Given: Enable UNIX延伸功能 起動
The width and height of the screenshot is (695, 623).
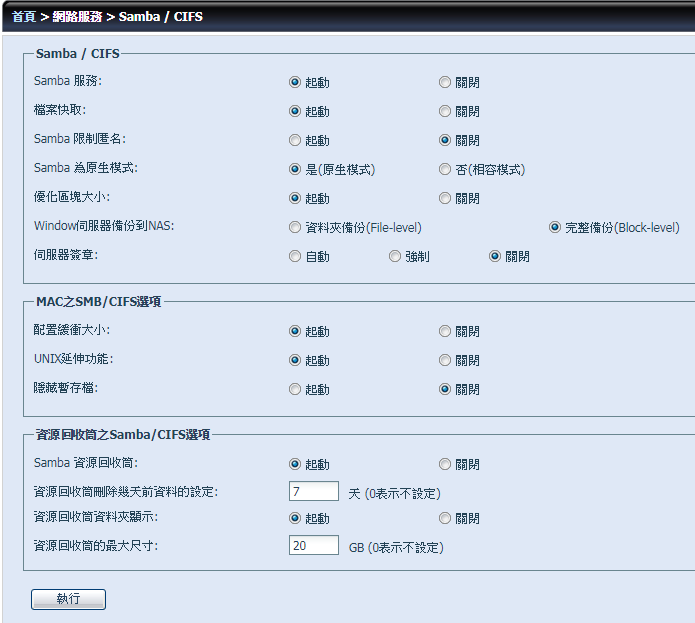Looking at the screenshot, I should pos(295,360).
